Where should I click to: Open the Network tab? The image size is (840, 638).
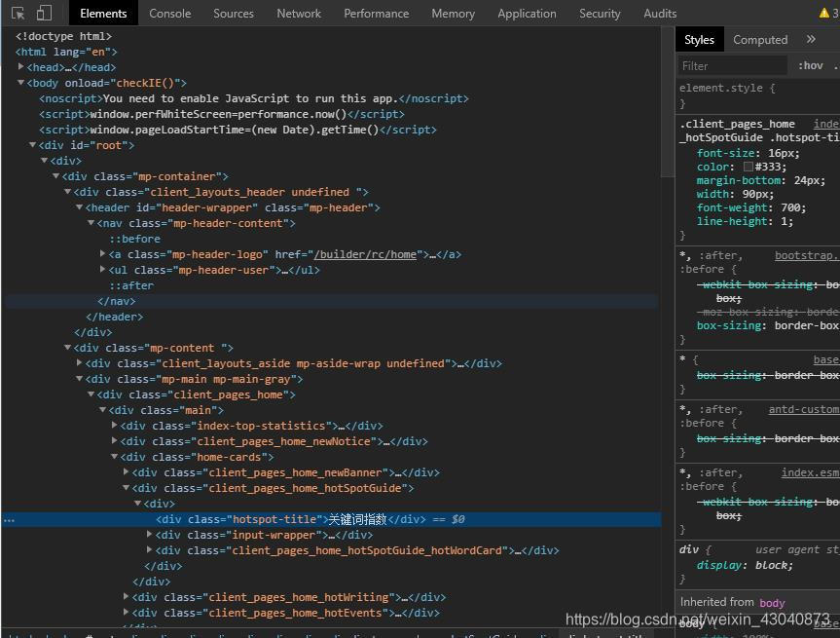[x=299, y=14]
